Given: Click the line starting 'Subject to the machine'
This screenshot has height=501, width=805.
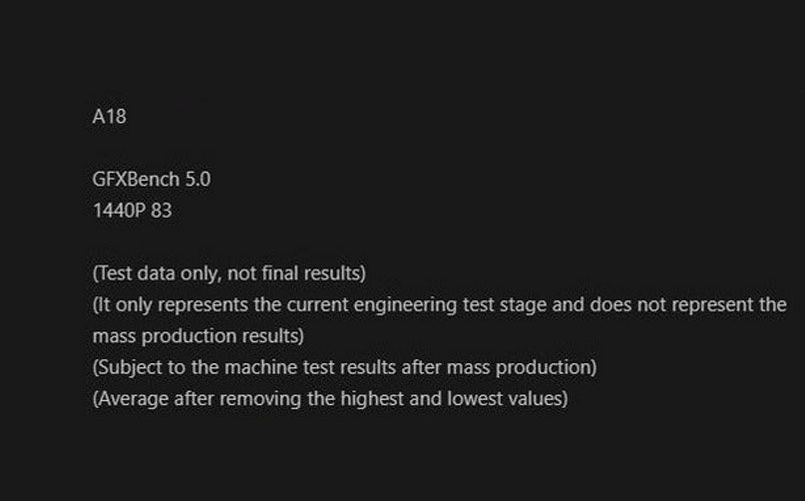Looking at the screenshot, I should click(x=344, y=368).
